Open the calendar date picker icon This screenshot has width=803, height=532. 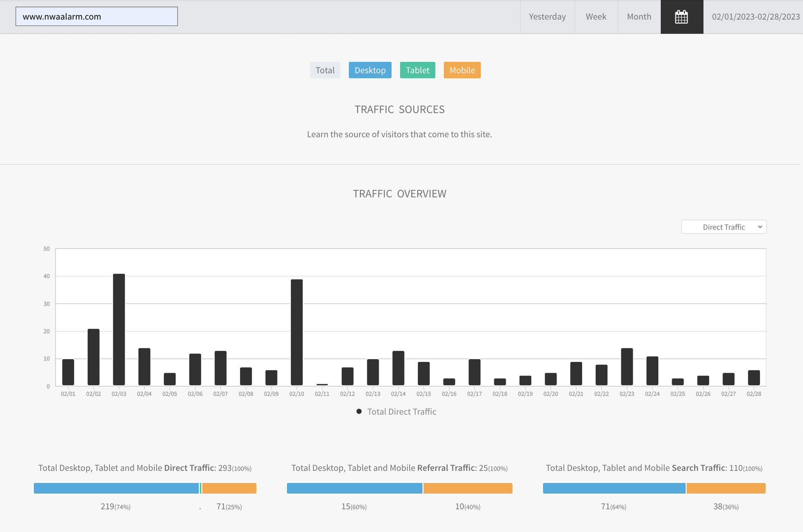681,17
